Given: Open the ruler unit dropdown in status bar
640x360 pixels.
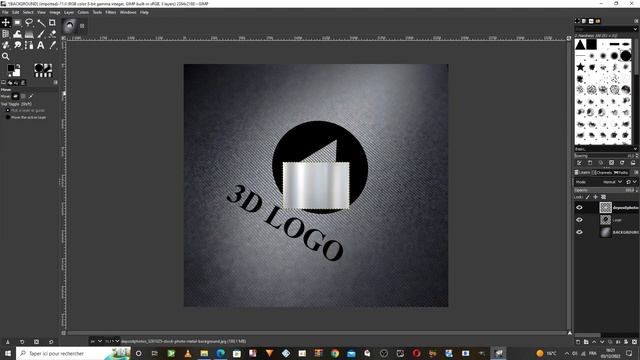Looking at the screenshot, I should click(x=96, y=341).
